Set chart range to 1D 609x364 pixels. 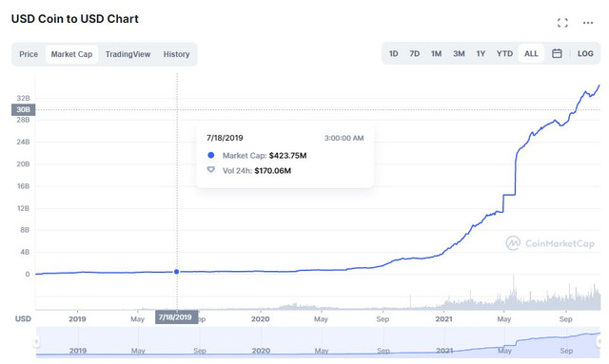click(393, 53)
